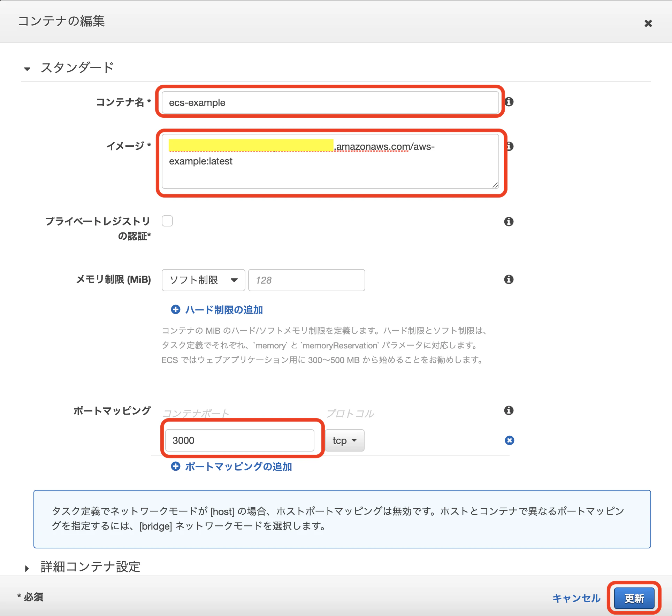Click info icon for ポートマッピング

[x=509, y=410]
